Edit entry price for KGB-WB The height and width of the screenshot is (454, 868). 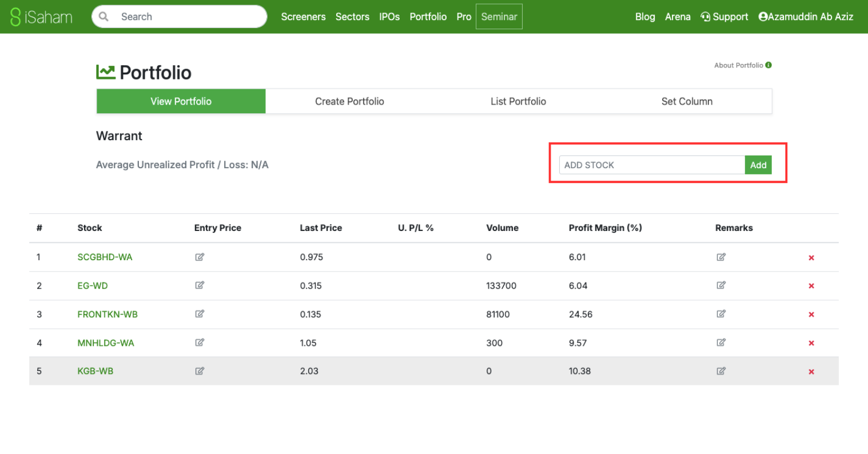point(200,371)
